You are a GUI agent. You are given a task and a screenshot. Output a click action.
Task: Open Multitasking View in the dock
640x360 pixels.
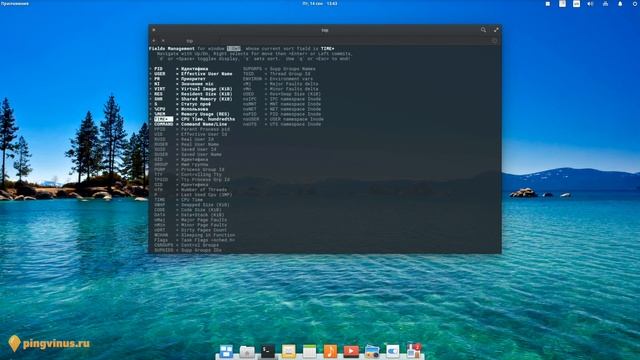pyautogui.click(x=226, y=351)
